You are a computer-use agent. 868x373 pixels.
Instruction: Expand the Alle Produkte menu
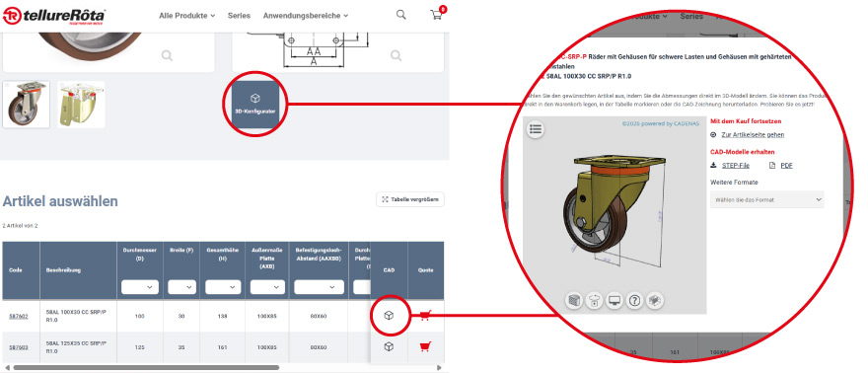186,16
